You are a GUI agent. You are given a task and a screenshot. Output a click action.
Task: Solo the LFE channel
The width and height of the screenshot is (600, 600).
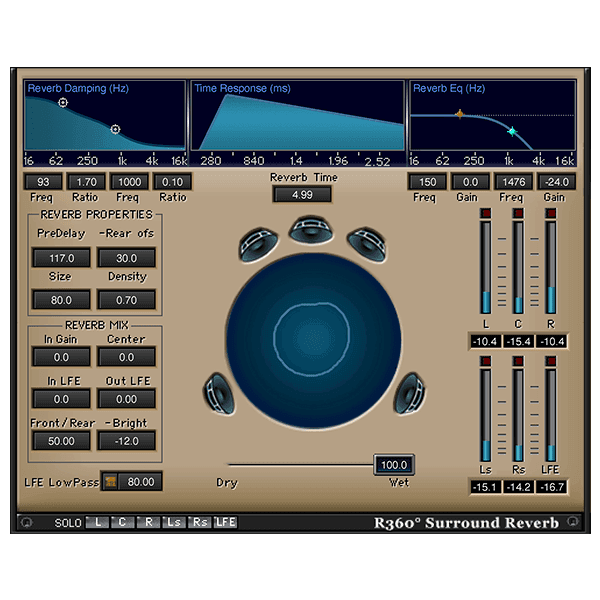tap(225, 522)
